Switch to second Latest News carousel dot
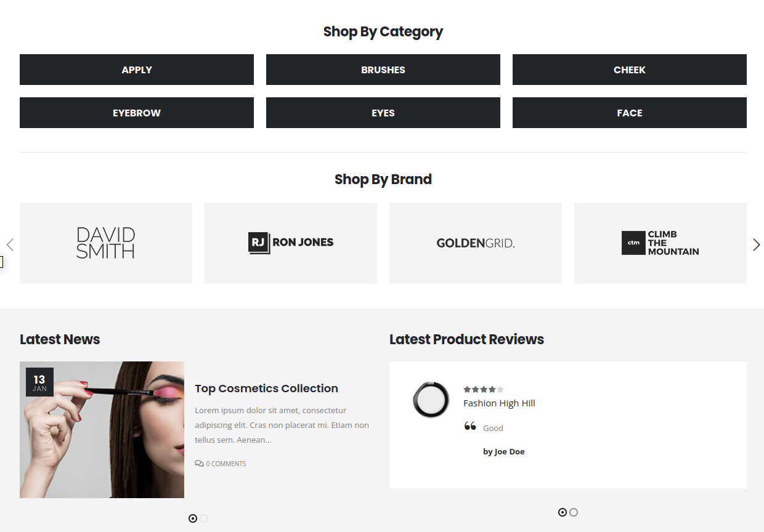 pos(204,518)
